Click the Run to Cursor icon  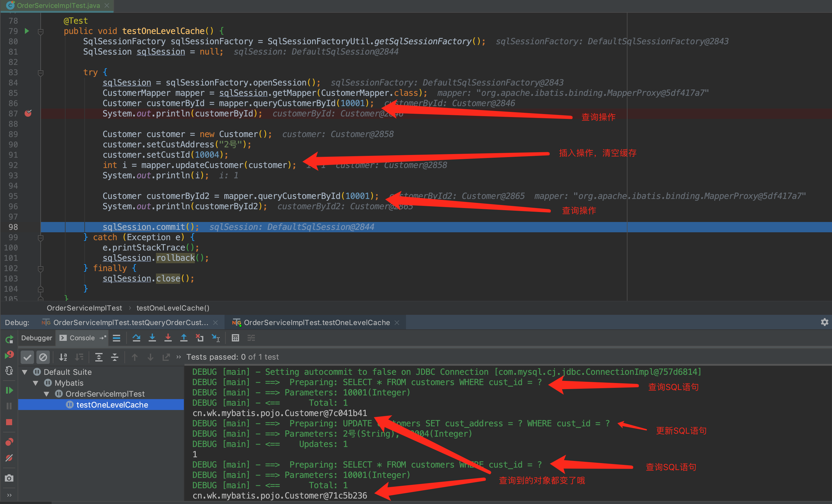click(215, 338)
